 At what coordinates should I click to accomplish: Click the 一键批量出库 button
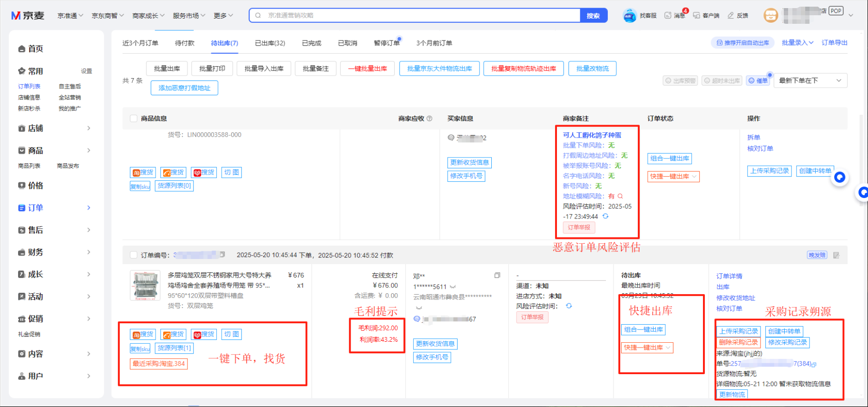(367, 69)
